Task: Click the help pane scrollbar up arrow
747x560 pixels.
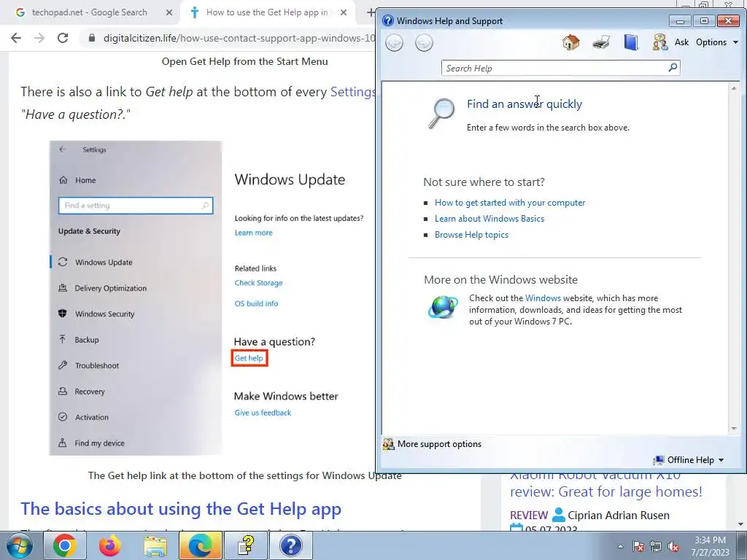Action: click(734, 88)
